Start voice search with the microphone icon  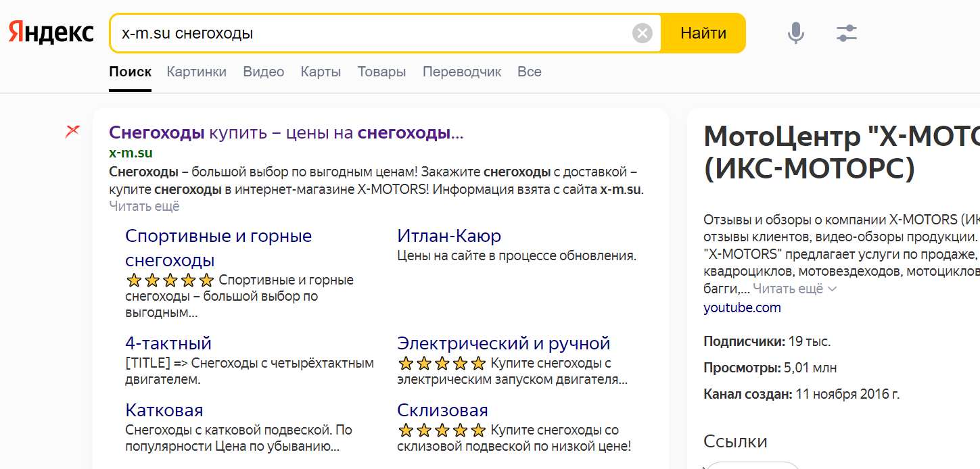(x=796, y=33)
